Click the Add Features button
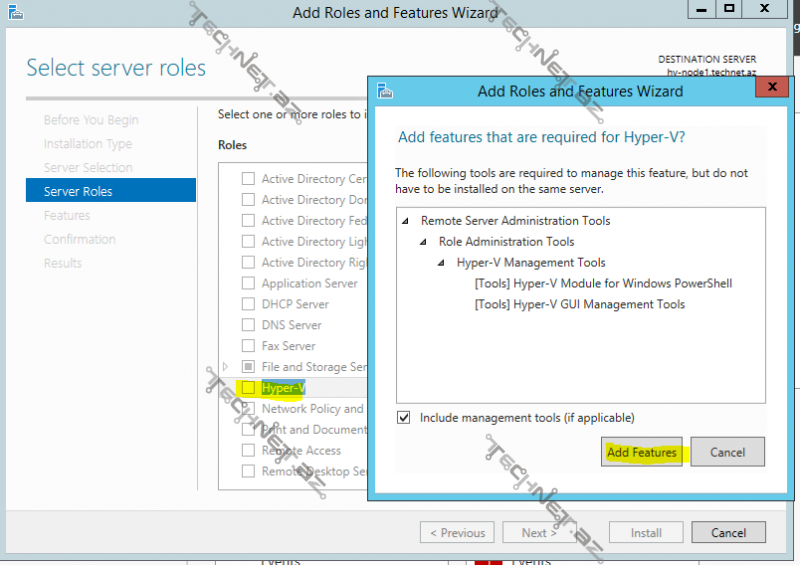 pos(642,452)
